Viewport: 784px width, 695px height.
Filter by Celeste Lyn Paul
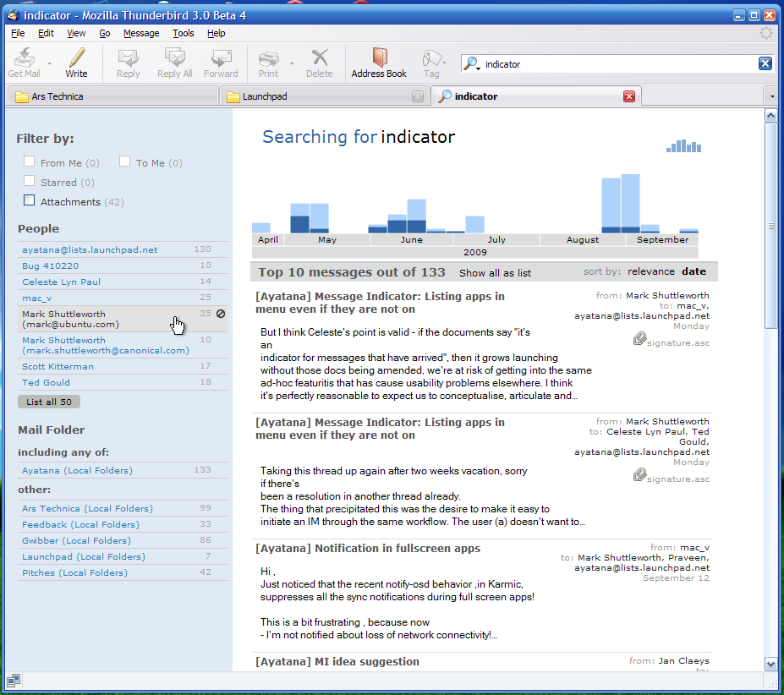point(122,282)
